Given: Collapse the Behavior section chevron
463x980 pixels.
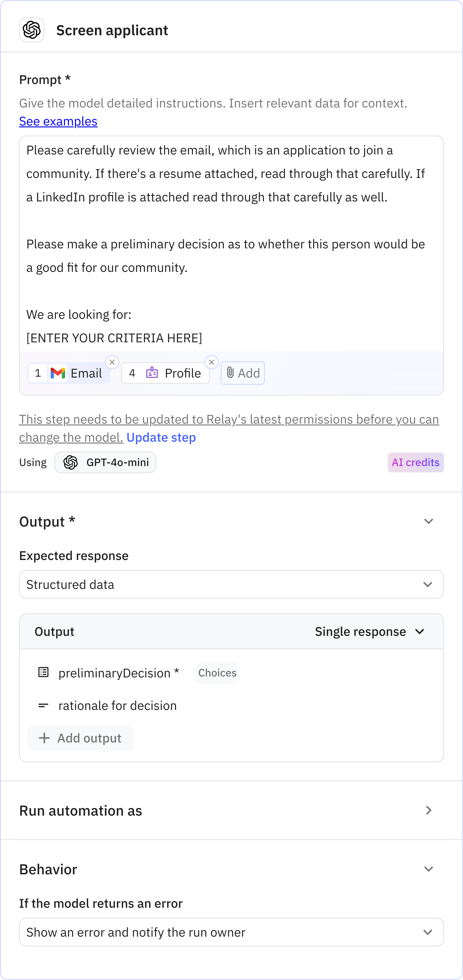Looking at the screenshot, I should [x=428, y=869].
